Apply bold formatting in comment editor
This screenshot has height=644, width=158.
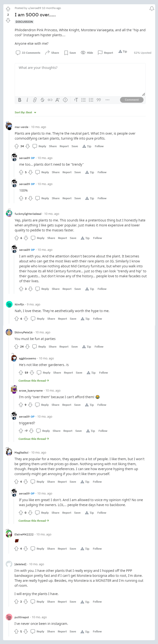pyautogui.click(x=20, y=100)
